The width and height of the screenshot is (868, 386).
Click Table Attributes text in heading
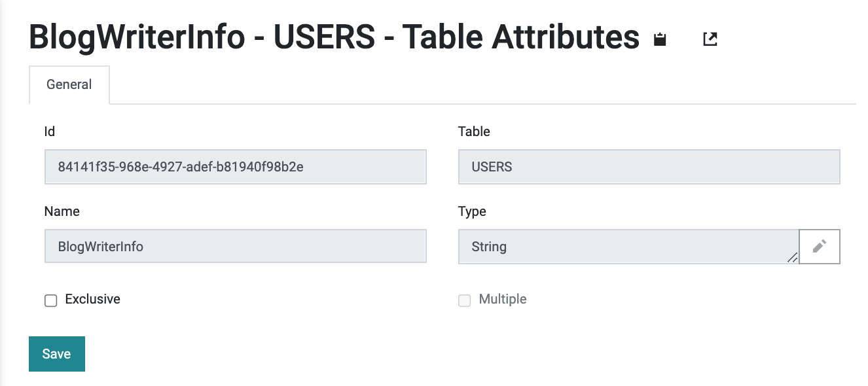[x=521, y=37]
